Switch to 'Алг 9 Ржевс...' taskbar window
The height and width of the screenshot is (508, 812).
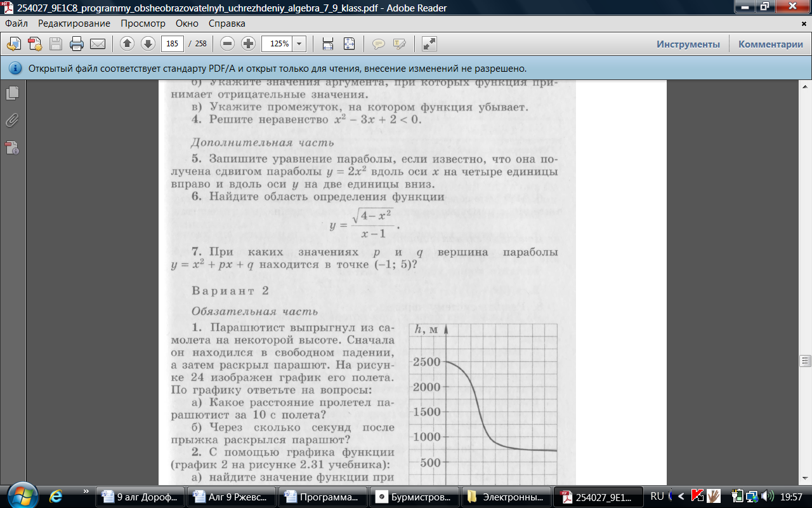[x=233, y=497]
